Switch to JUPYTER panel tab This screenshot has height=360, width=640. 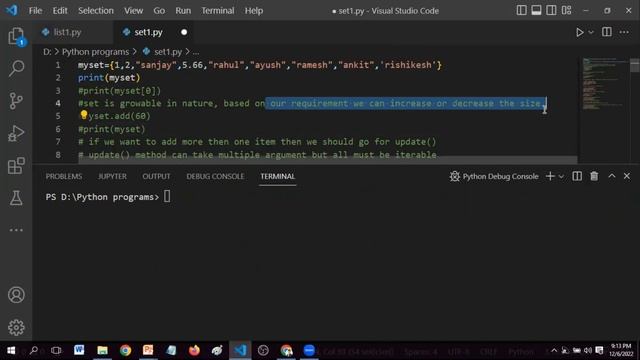112,176
